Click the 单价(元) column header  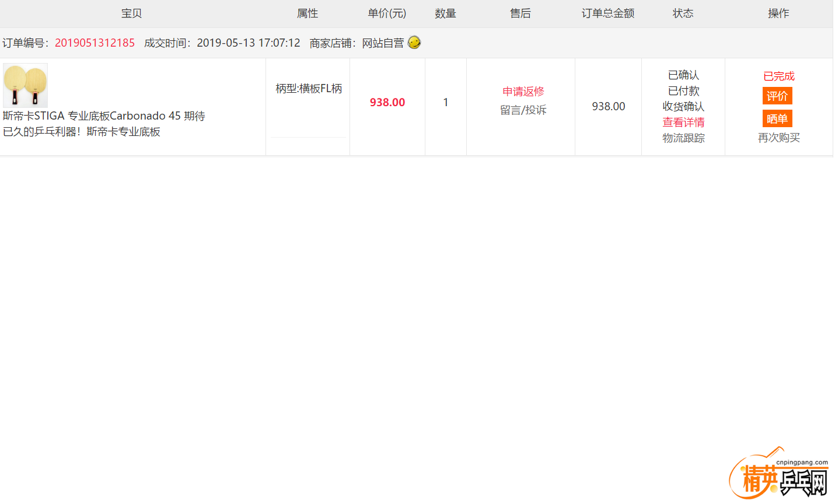coord(387,13)
